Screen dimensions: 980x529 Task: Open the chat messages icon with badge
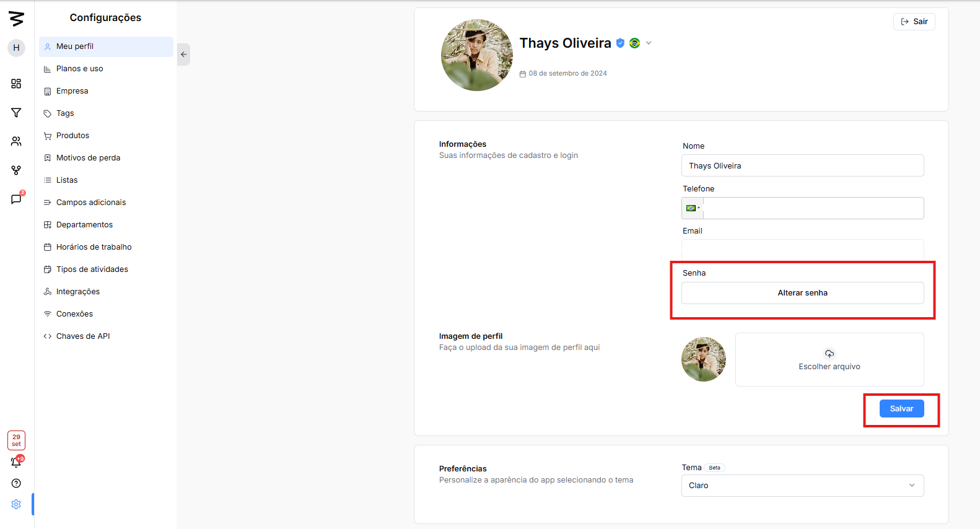[x=16, y=199]
